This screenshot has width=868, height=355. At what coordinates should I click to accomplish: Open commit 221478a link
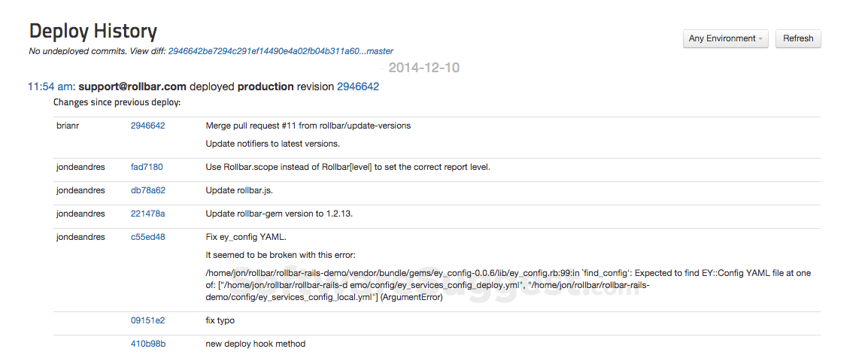[x=147, y=214]
